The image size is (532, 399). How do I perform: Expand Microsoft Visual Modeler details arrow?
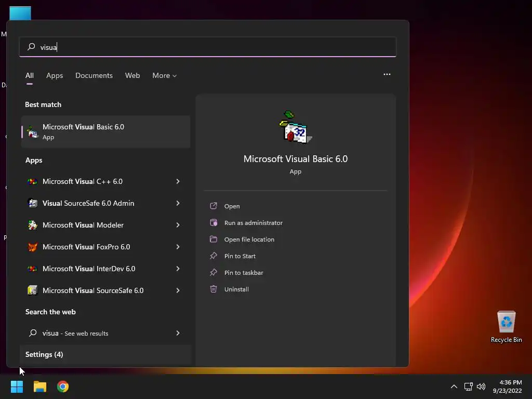pyautogui.click(x=178, y=225)
